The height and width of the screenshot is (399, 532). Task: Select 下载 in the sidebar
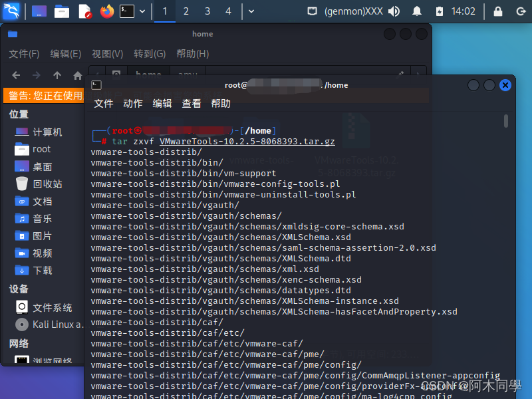(33, 270)
